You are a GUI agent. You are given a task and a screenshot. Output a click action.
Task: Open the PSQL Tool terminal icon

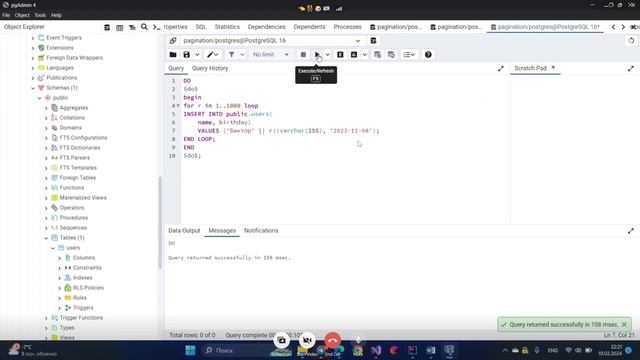156,27
